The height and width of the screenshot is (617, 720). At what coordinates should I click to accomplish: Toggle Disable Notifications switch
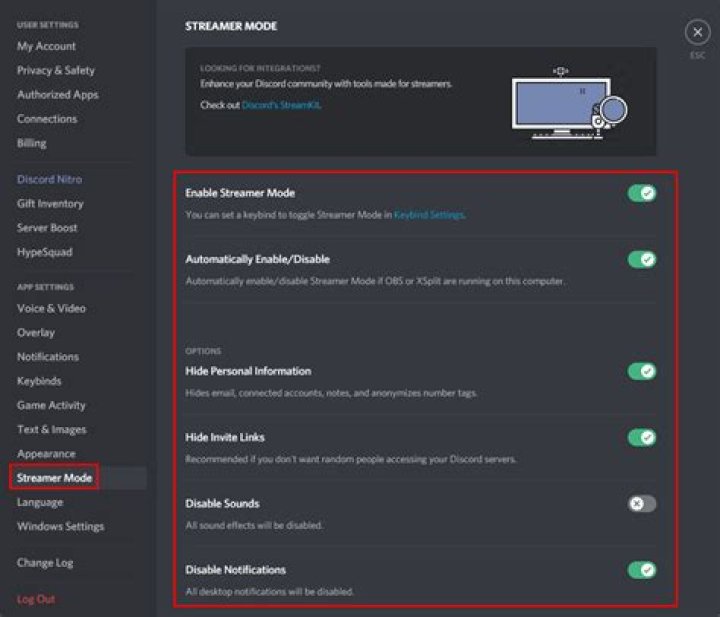point(641,569)
